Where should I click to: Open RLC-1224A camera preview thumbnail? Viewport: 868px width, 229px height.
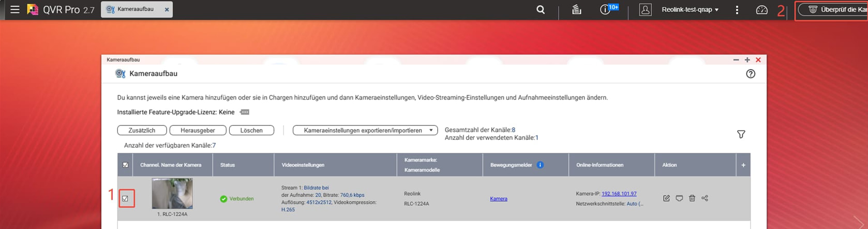pyautogui.click(x=172, y=193)
